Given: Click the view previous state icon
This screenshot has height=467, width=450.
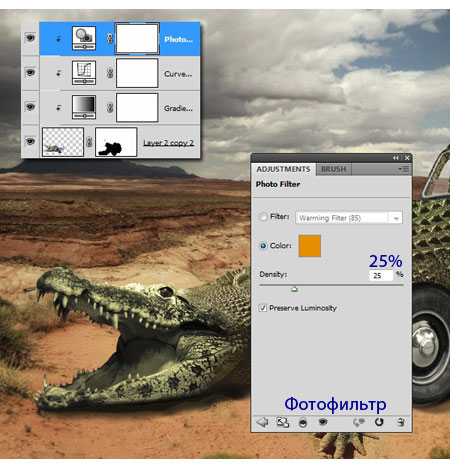Looking at the screenshot, I should pos(359,422).
